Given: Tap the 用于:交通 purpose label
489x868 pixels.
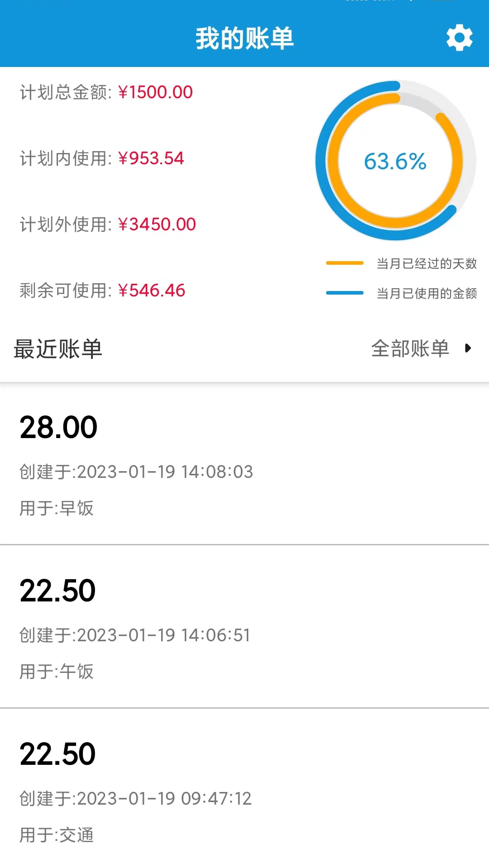Looking at the screenshot, I should click(57, 835).
